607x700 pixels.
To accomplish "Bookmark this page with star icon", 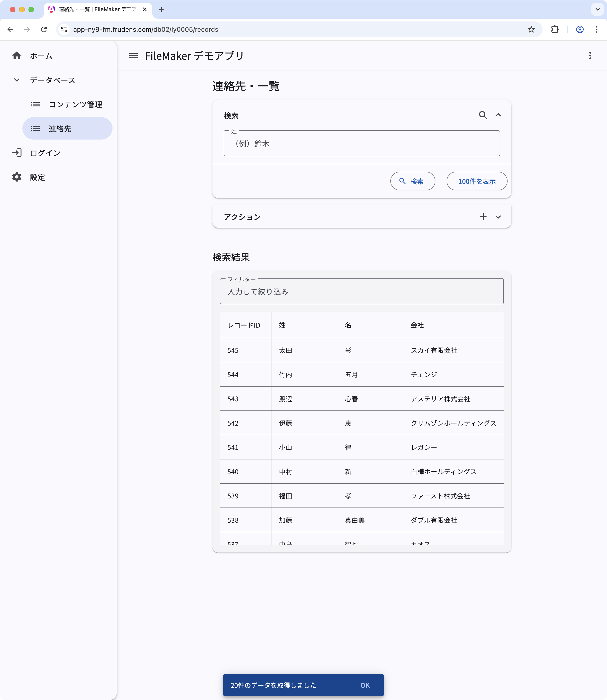I will (531, 29).
